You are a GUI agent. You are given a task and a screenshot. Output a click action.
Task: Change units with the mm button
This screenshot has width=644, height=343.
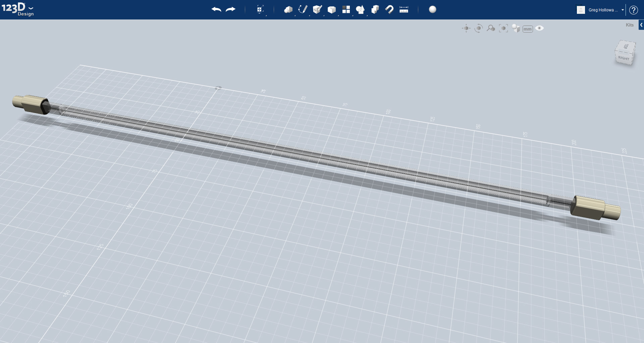tap(528, 29)
